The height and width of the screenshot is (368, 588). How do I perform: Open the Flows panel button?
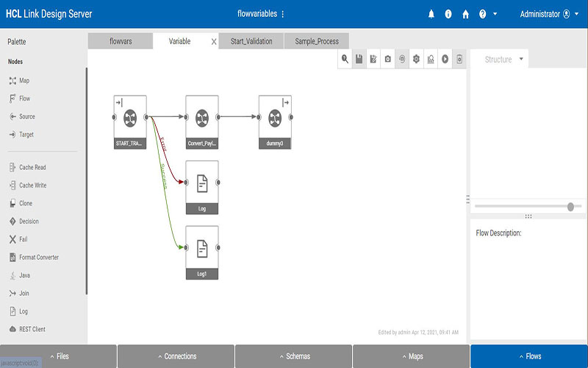(x=528, y=356)
